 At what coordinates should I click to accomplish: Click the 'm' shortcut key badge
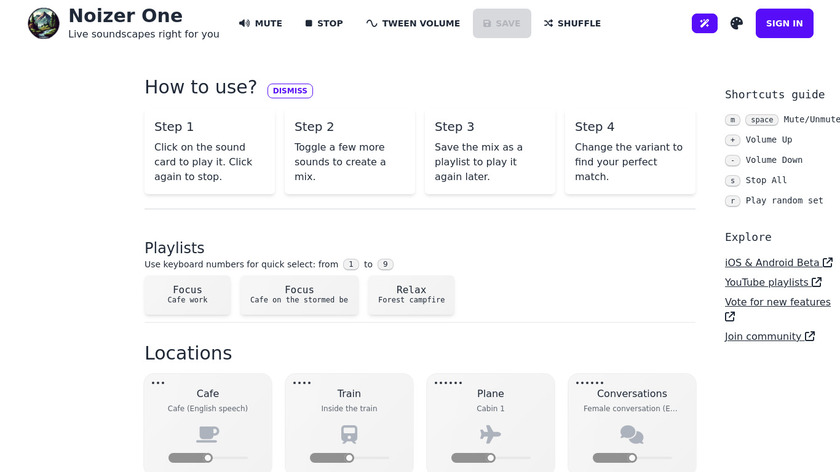tap(732, 119)
